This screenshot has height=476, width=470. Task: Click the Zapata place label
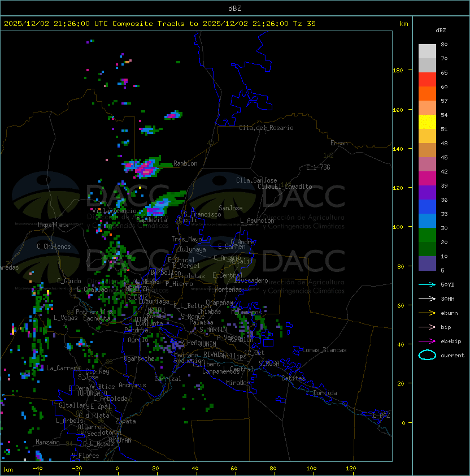(125, 421)
